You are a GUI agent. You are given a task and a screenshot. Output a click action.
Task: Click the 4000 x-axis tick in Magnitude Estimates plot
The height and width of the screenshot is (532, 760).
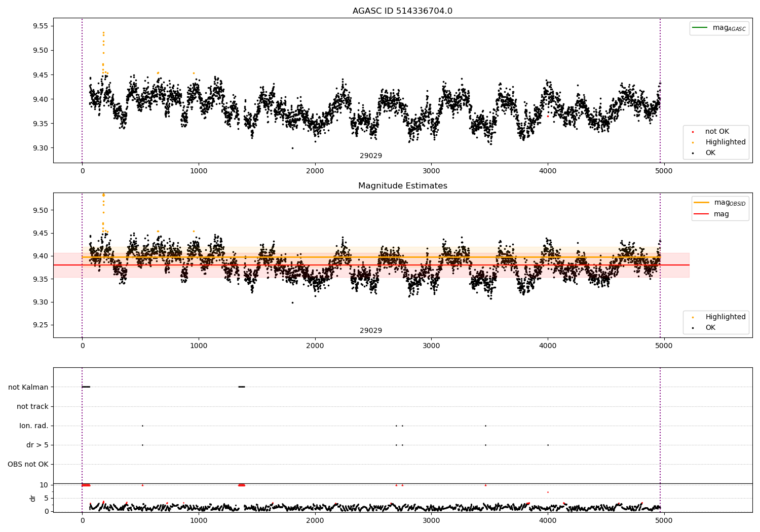(548, 346)
